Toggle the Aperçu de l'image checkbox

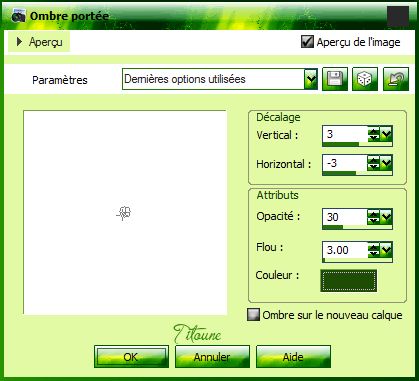[307, 42]
